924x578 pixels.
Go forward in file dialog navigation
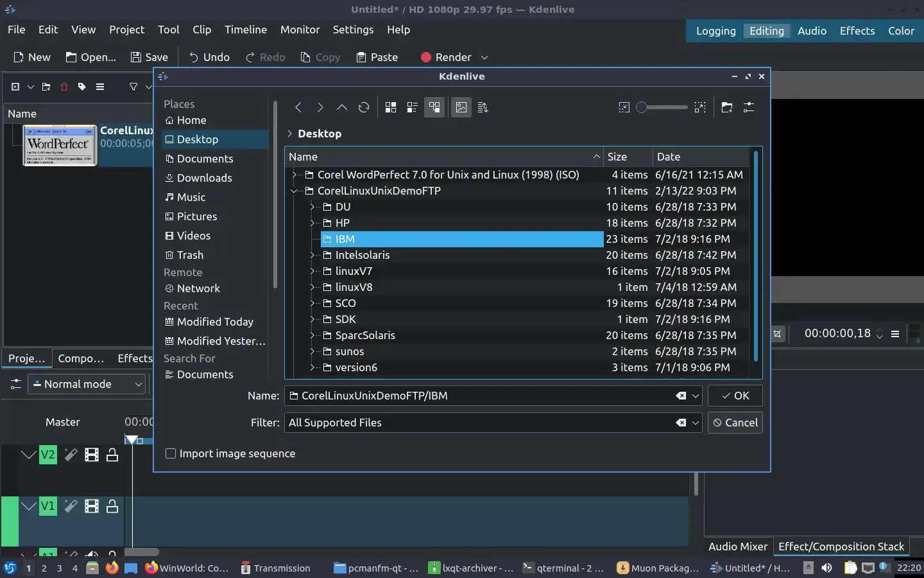coord(320,108)
